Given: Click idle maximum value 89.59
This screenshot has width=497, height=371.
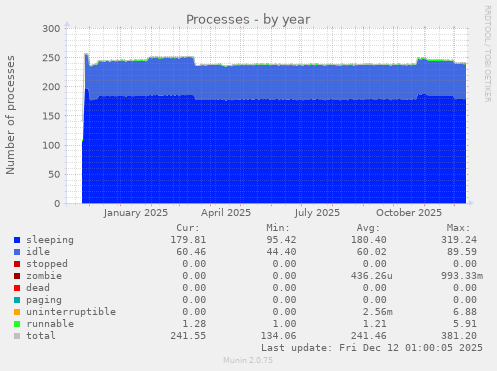Looking at the screenshot, I should pyautogui.click(x=462, y=252).
